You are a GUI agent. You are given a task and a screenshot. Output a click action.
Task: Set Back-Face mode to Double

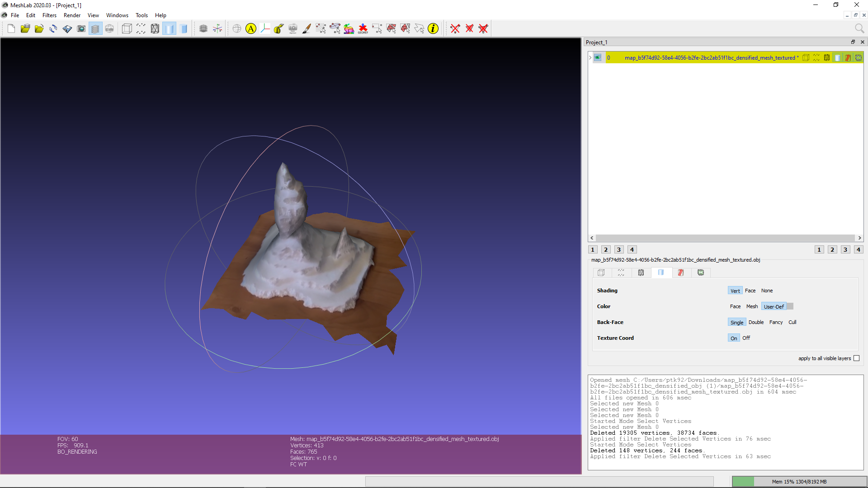click(x=756, y=322)
